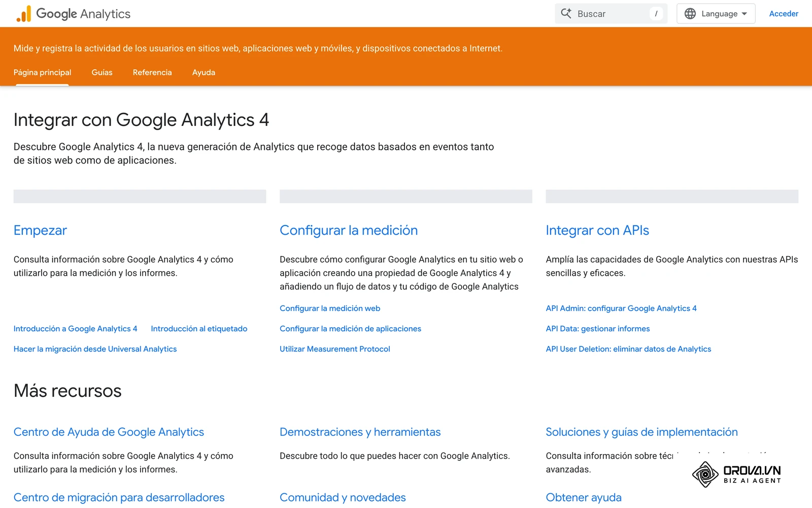Click the Más recursos heading
The width and height of the screenshot is (812, 508).
(x=67, y=391)
